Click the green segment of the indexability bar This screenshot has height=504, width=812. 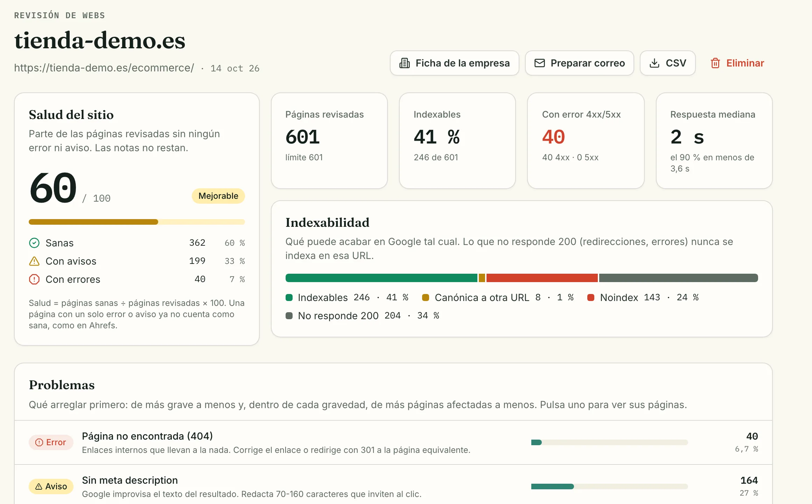381,278
